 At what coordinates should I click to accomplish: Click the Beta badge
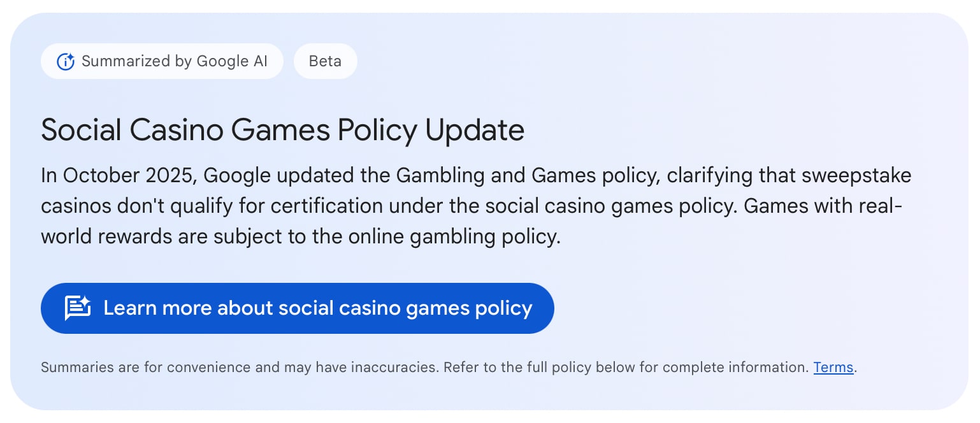pos(325,62)
